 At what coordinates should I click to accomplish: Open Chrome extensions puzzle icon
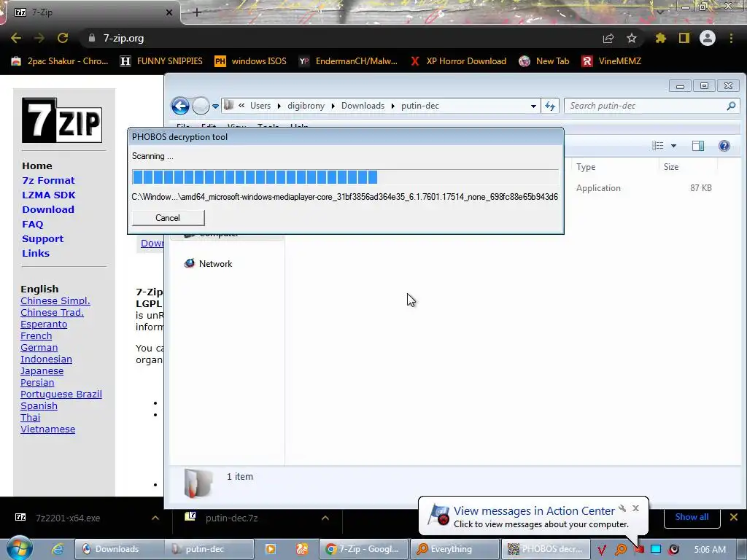661,38
